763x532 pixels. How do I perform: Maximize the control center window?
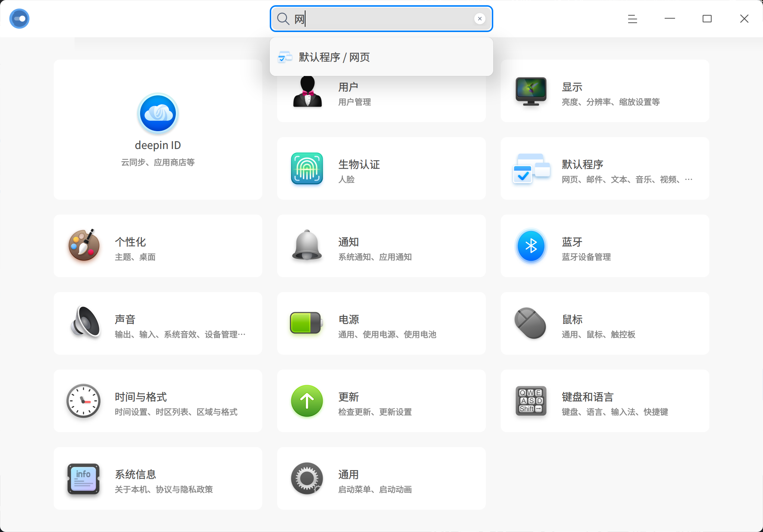coord(707,19)
